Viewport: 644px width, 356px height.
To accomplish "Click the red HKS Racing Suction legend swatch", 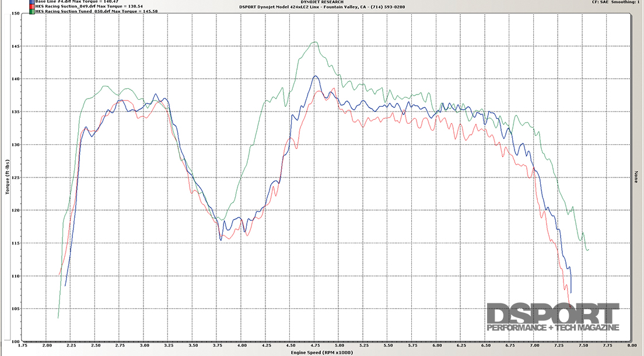I will tap(31, 6).
